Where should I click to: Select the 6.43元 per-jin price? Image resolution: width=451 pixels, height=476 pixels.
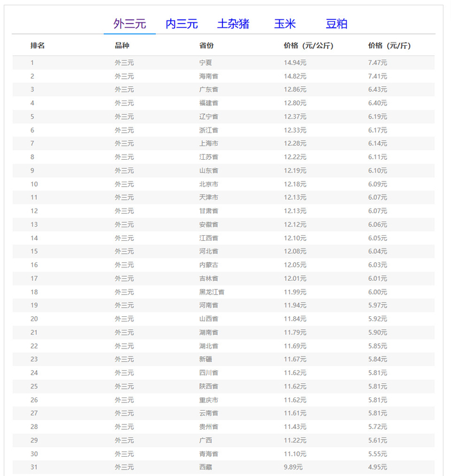pos(378,90)
